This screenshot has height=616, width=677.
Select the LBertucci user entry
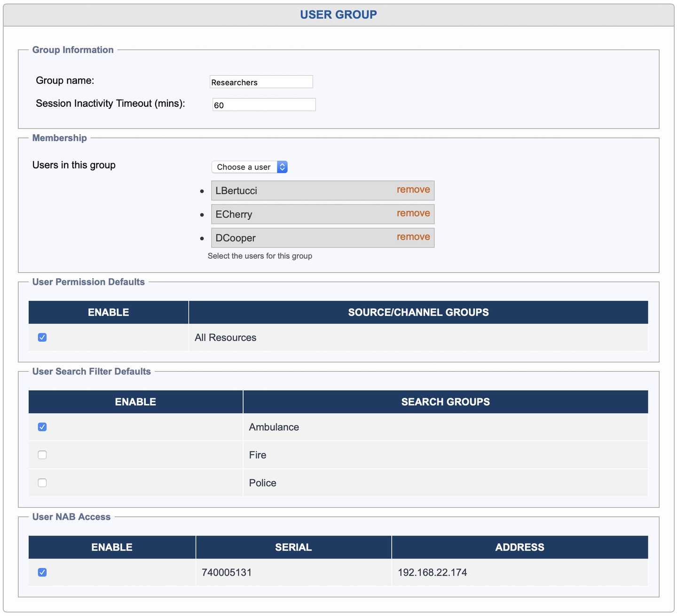coord(236,191)
